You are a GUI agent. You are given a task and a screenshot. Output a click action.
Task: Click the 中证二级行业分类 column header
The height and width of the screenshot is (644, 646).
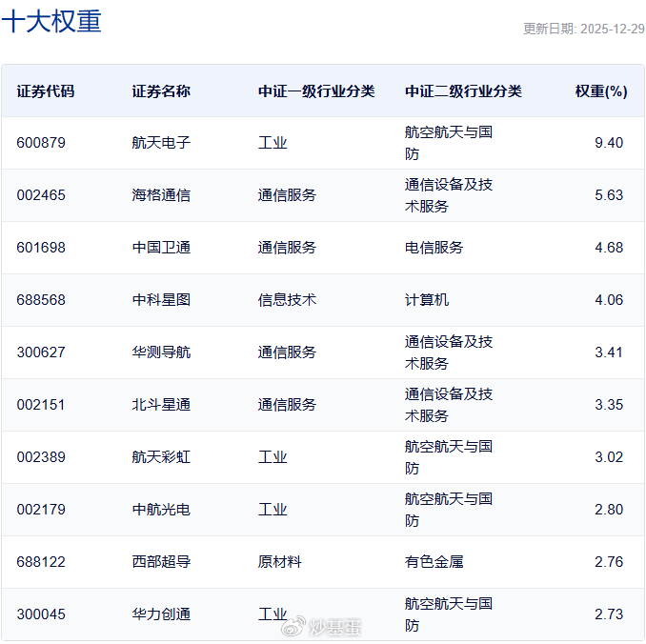[463, 91]
